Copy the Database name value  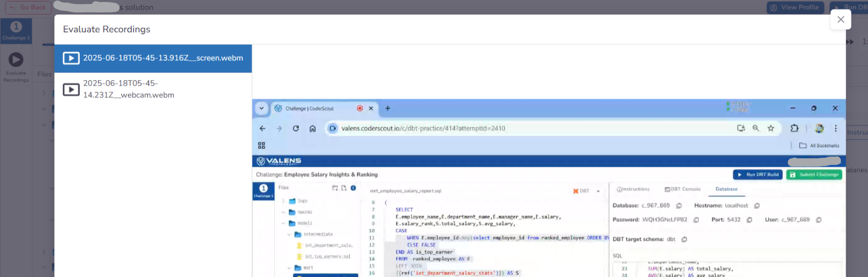pyautogui.click(x=679, y=206)
